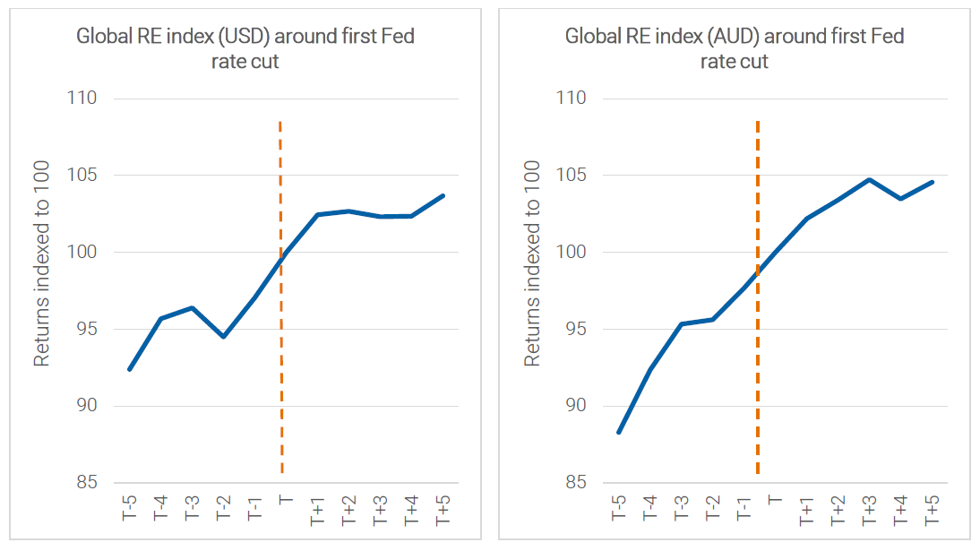Click the T+5 axis label in AUD chart
Viewport: 980px width, 551px height.
[x=931, y=507]
